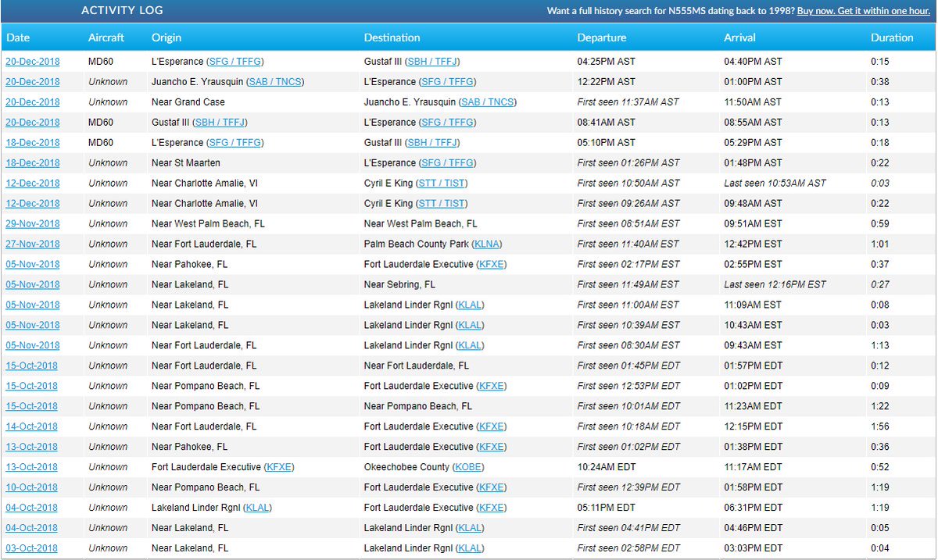The height and width of the screenshot is (560, 938).
Task: Select 'Last seen 12:16PM EST' arrival cell
Action: pos(775,285)
